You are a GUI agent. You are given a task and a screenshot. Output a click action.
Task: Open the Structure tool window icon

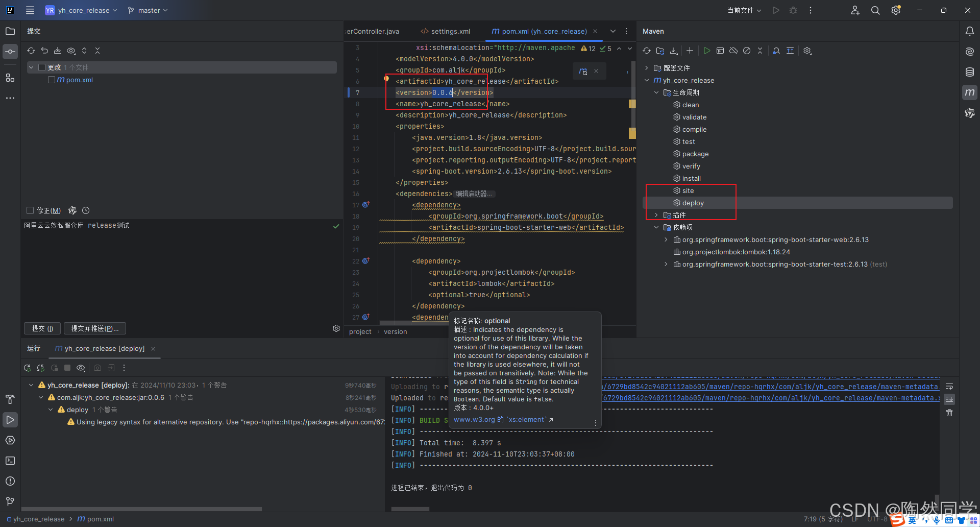10,78
